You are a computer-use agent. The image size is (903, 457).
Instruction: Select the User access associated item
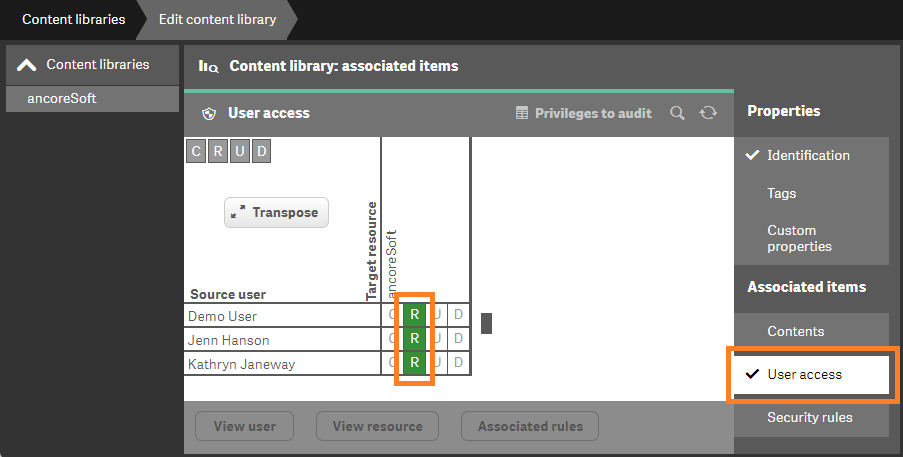coord(811,375)
